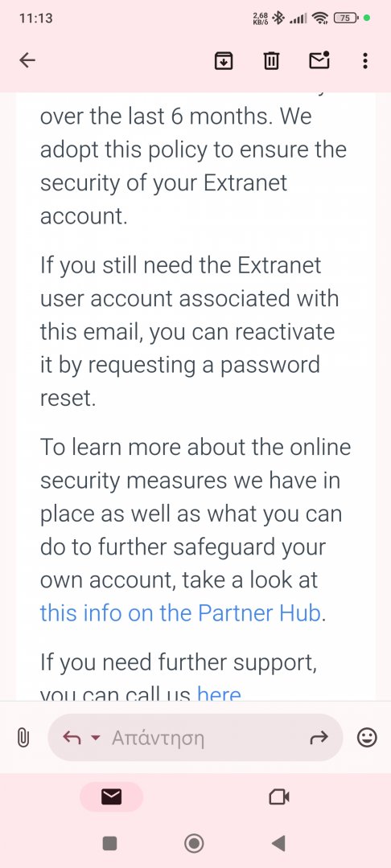Forward the email using the forward arrow
Viewport: 391px width, 868px height.
click(319, 737)
